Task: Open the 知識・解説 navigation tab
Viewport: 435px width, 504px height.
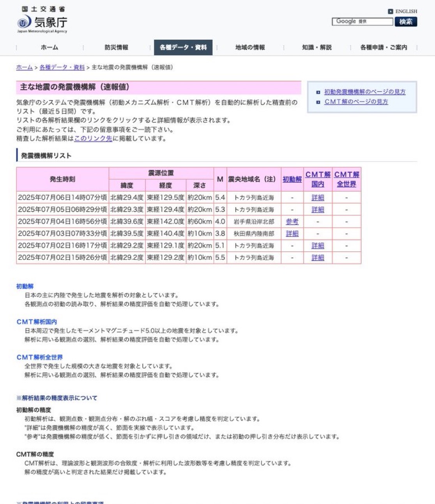Action: click(x=317, y=48)
